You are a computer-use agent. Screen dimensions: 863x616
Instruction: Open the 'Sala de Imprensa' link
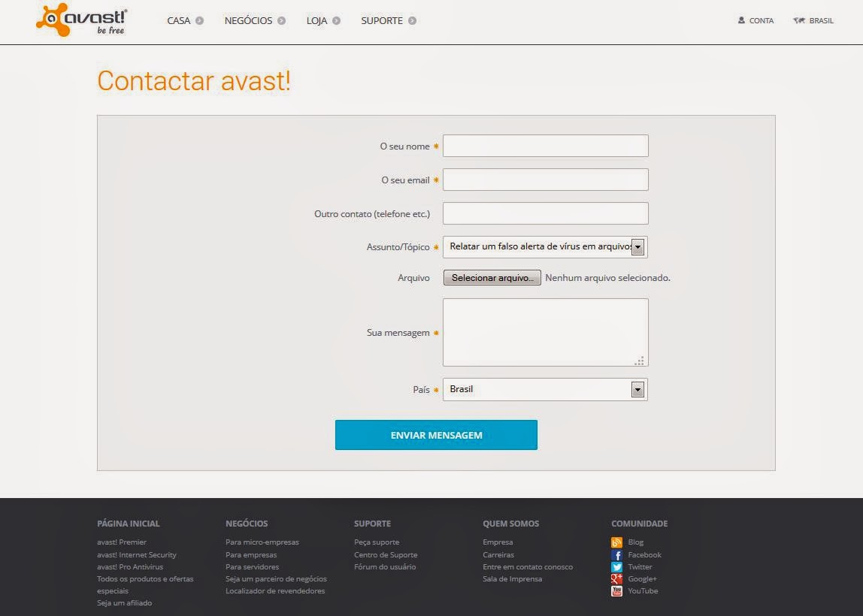[x=513, y=579]
